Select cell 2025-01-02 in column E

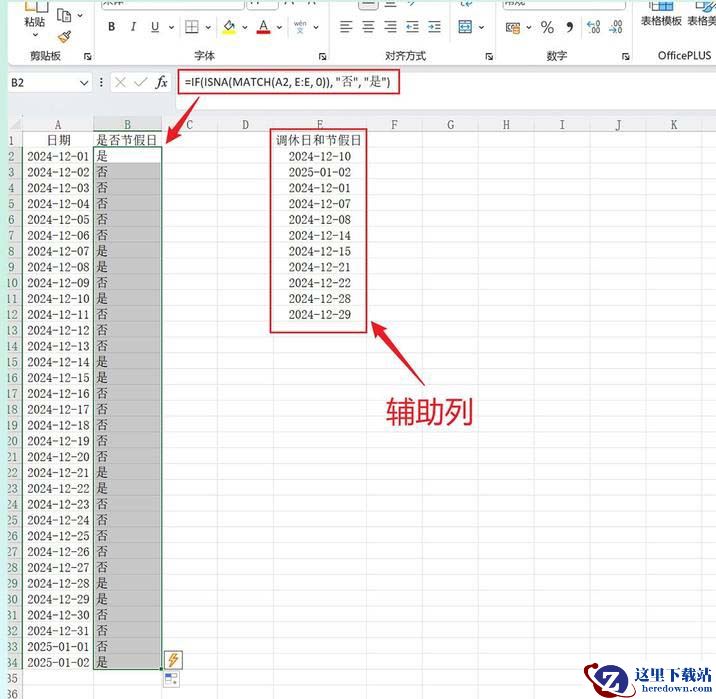319,172
